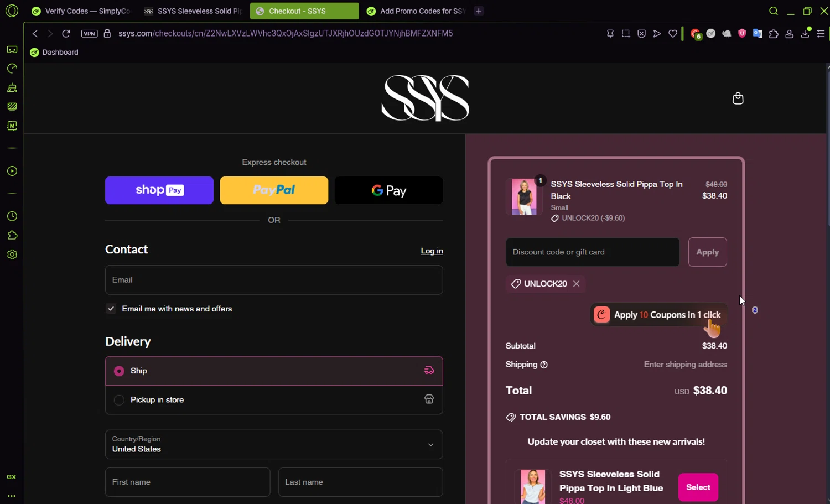The image size is (830, 504).
Task: Pay with Google Pay button
Action: click(388, 190)
